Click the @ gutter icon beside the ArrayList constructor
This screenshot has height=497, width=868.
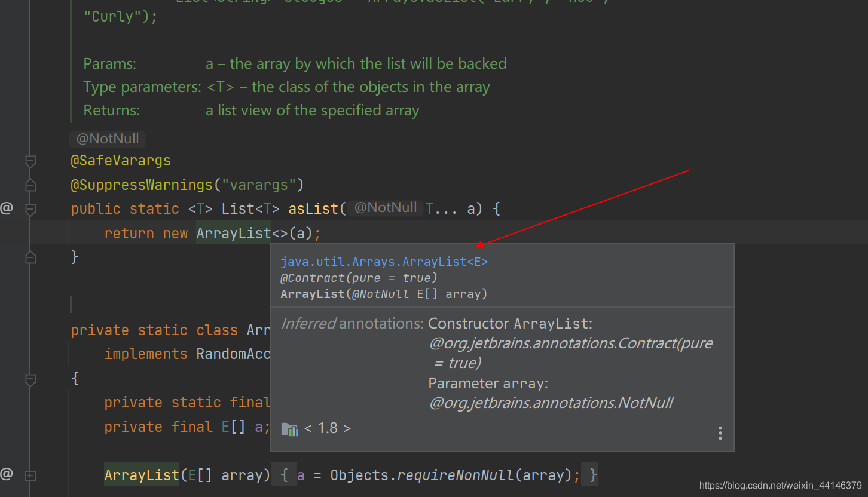pos(6,475)
